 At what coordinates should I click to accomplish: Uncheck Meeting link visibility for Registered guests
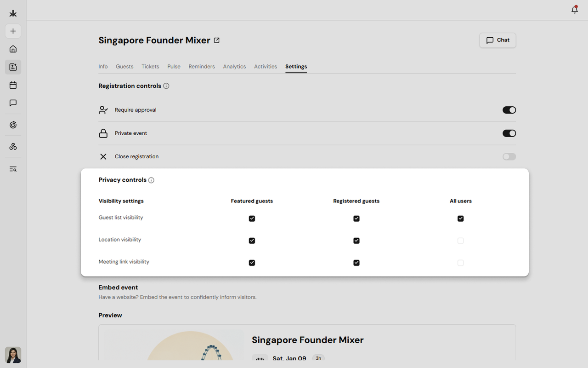pyautogui.click(x=356, y=263)
